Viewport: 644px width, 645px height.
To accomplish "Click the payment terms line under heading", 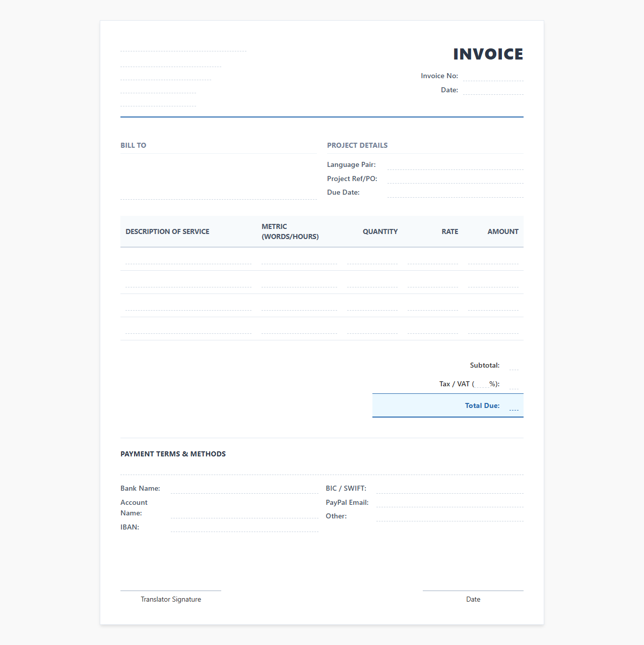I will tap(322, 470).
